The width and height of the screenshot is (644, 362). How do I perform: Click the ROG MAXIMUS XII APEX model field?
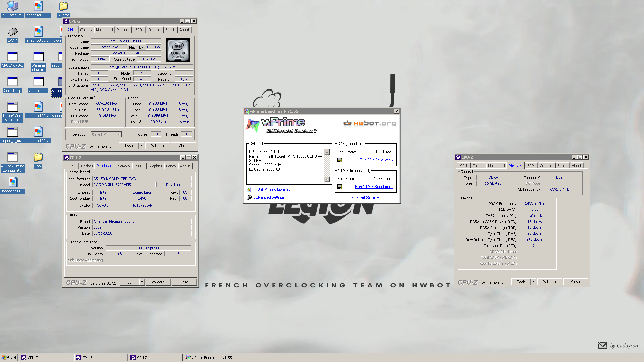(x=124, y=185)
